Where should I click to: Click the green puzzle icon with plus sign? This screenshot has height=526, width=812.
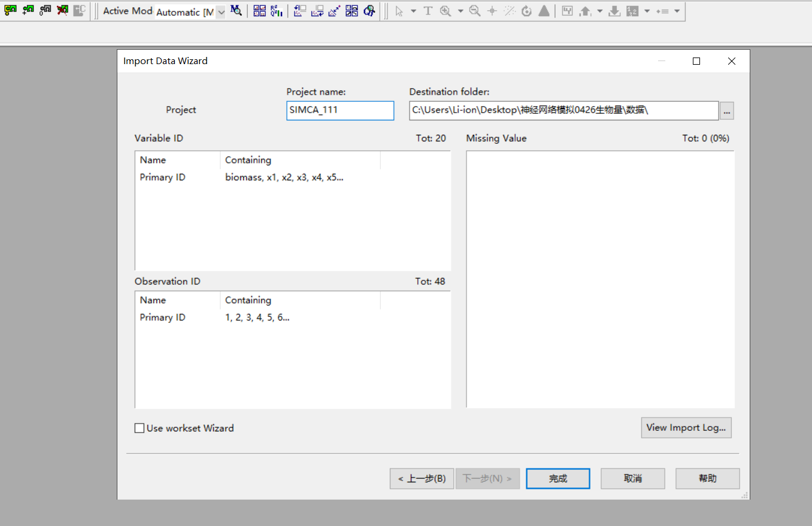[x=28, y=11]
